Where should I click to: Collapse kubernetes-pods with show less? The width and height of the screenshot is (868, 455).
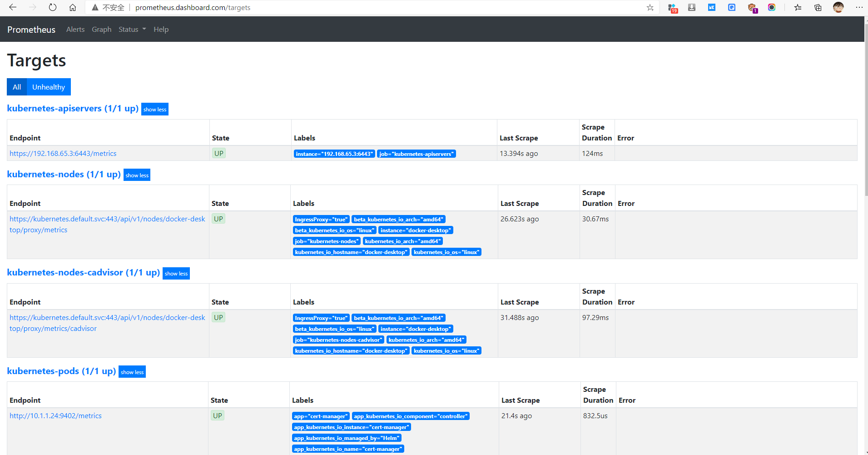[x=132, y=372]
